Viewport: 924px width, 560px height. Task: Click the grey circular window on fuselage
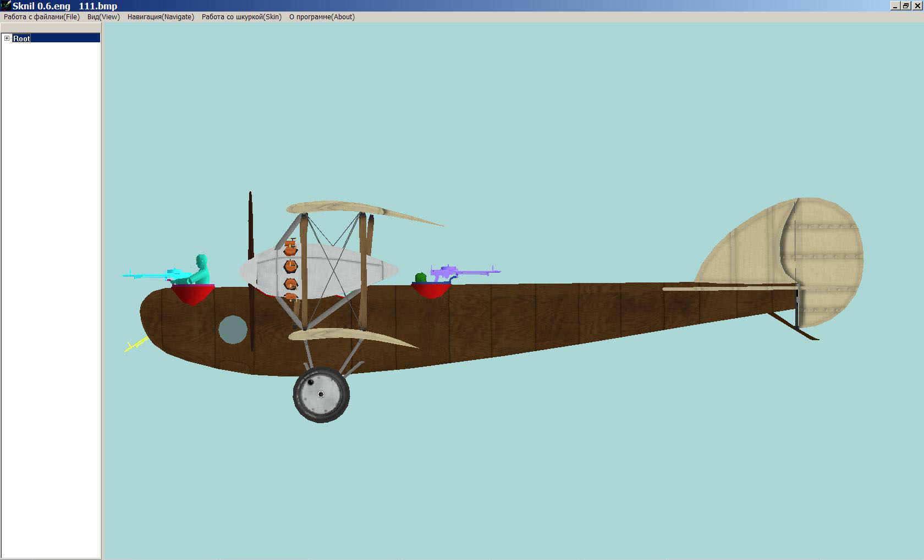click(x=233, y=330)
